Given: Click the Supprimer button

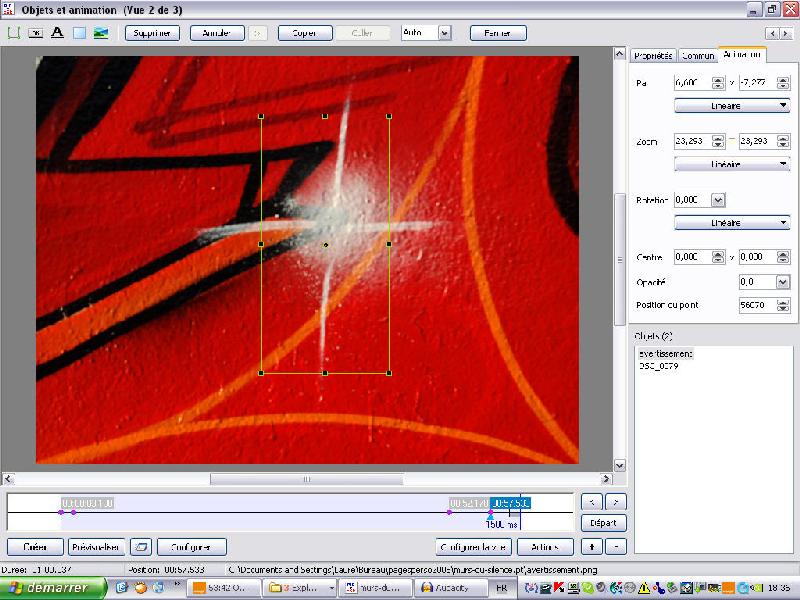Looking at the screenshot, I should (x=152, y=33).
